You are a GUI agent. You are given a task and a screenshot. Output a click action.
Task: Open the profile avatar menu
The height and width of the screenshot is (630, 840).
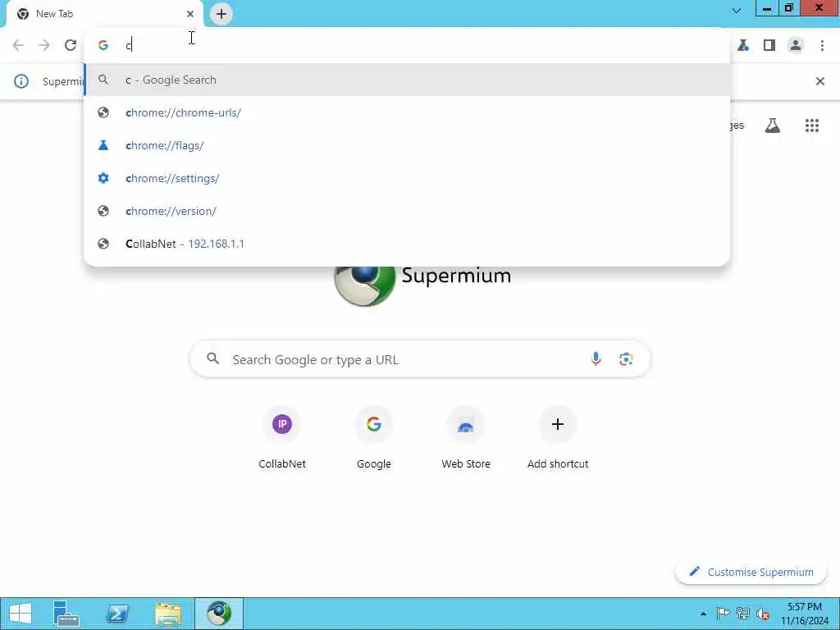[796, 45]
